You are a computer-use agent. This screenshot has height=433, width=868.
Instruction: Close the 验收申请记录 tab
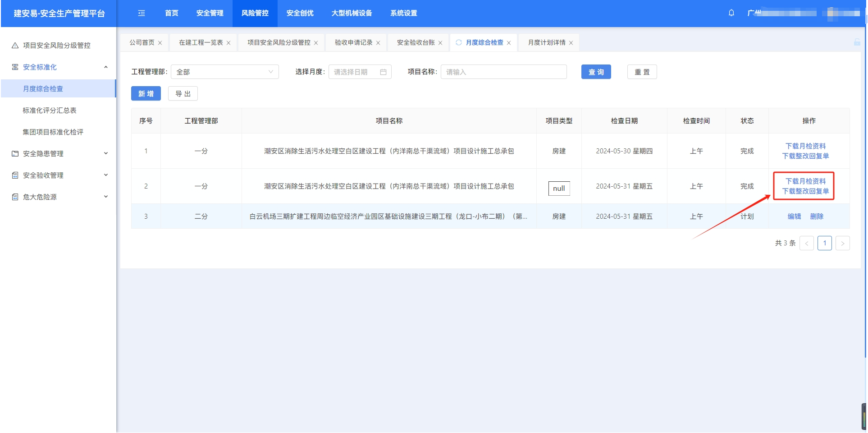[378, 43]
